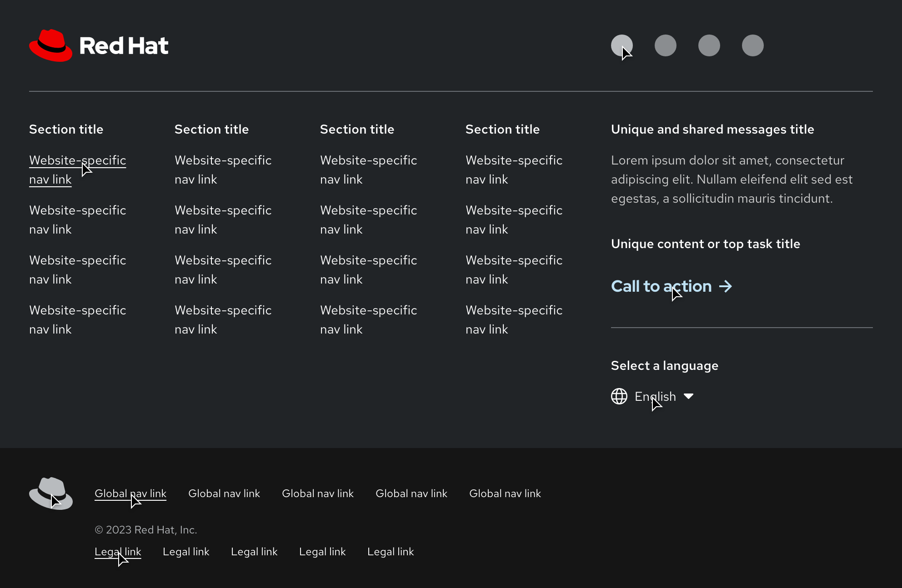Screen dimensions: 902x588
Task: Expand the Select a language picker
Action: 655,396
